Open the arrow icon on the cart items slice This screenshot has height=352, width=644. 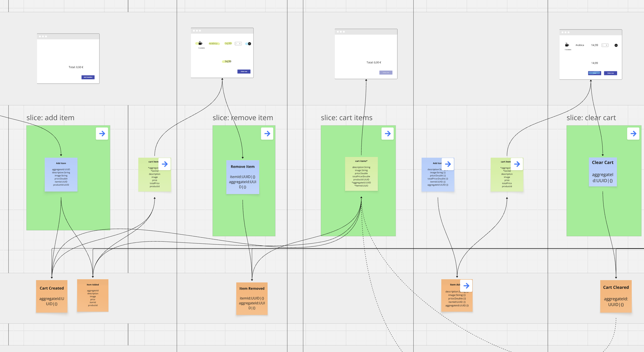point(387,133)
